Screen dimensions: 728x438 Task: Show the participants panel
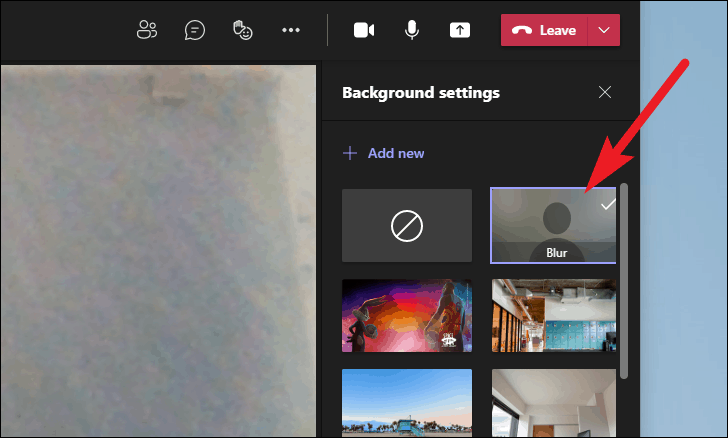coord(147,30)
